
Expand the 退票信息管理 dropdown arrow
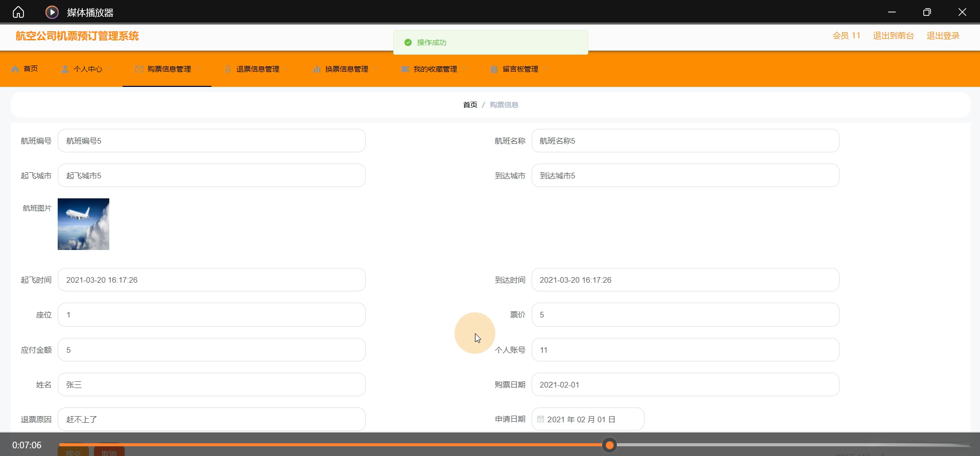[287, 69]
